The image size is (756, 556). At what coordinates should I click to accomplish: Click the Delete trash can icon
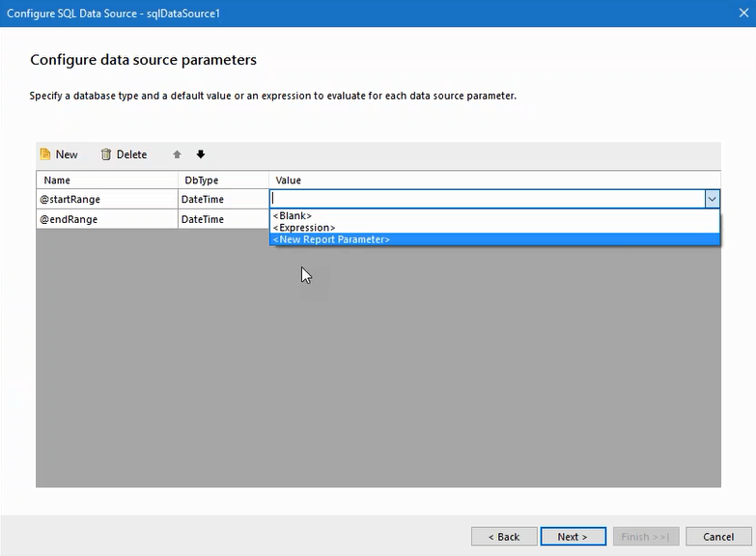(x=106, y=154)
